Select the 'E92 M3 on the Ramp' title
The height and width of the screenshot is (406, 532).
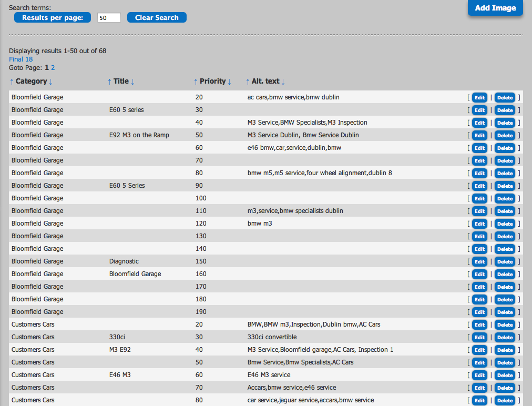pos(139,135)
